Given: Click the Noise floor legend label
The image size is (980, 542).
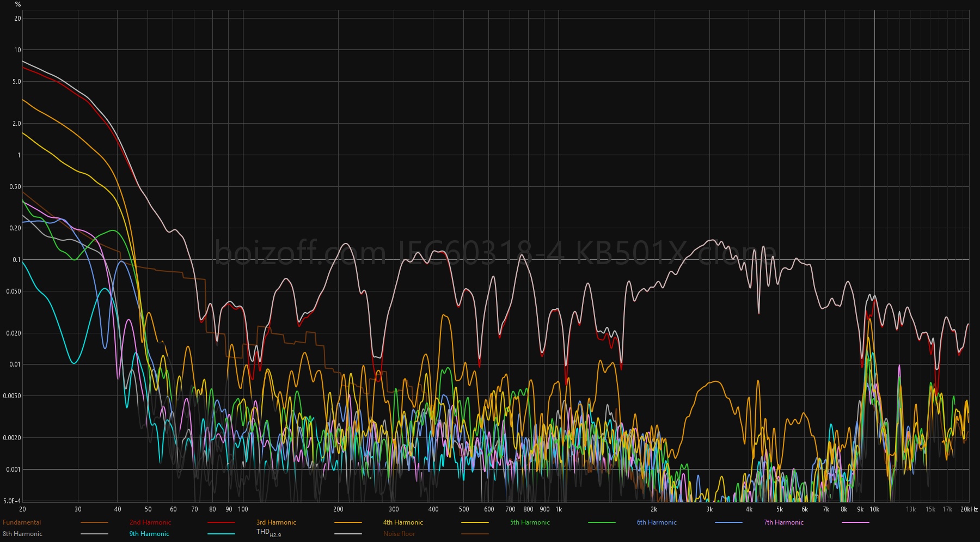Looking at the screenshot, I should (x=399, y=534).
